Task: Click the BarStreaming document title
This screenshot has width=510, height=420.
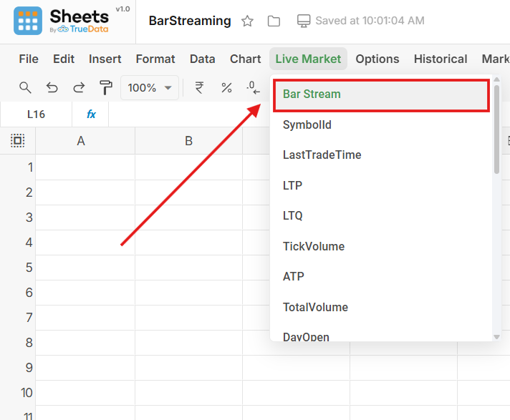Action: (x=190, y=21)
